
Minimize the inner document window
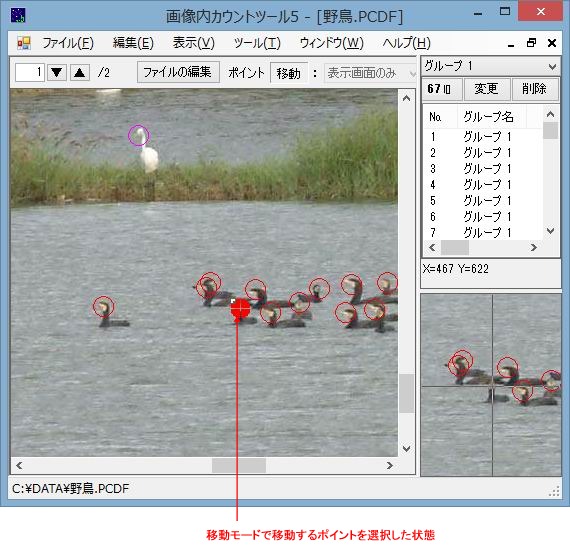coord(511,44)
